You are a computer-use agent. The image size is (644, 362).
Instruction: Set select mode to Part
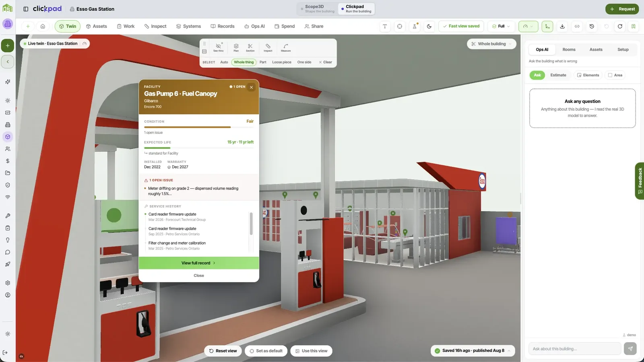[263, 62]
